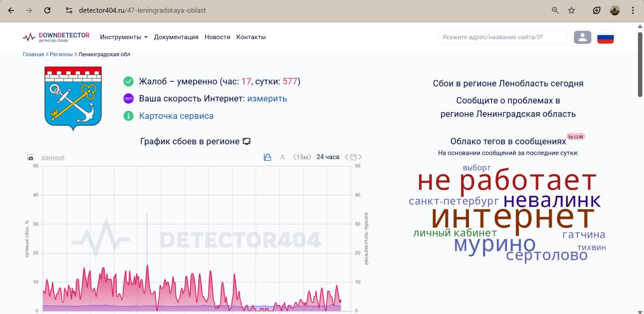The height and width of the screenshot is (314, 644).
Task: Expand the Инструменты dropdown menu
Action: coord(124,37)
